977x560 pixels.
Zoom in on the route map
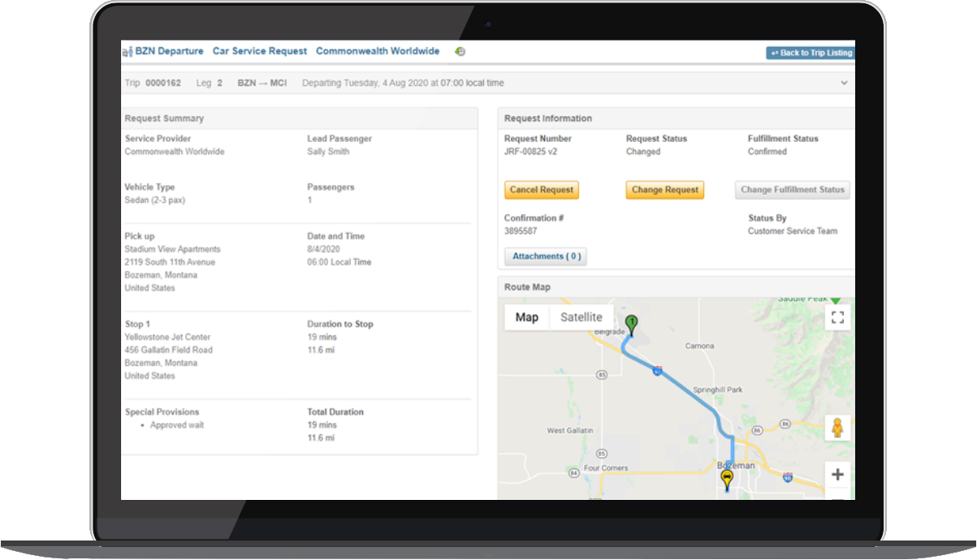[837, 475]
